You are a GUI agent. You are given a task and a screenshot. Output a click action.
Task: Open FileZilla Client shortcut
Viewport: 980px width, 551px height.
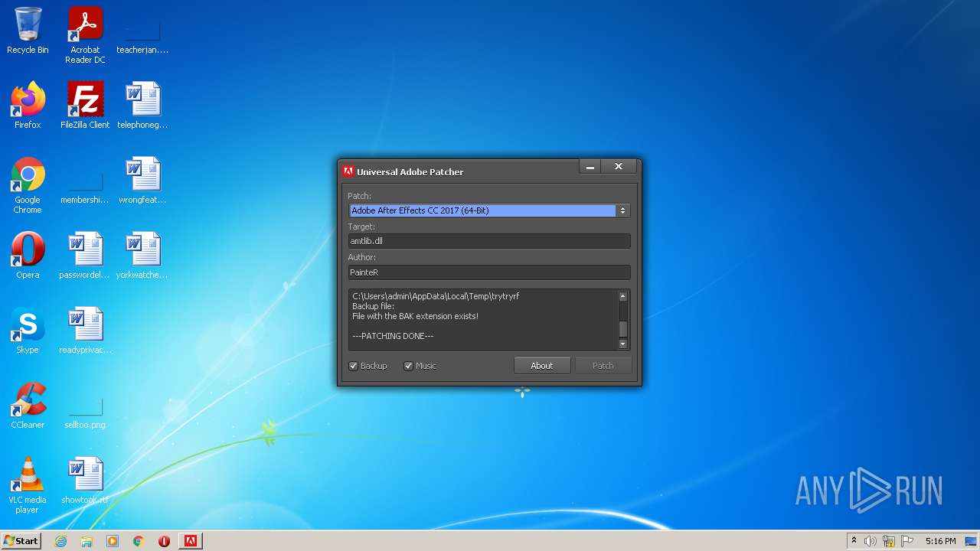(x=85, y=106)
